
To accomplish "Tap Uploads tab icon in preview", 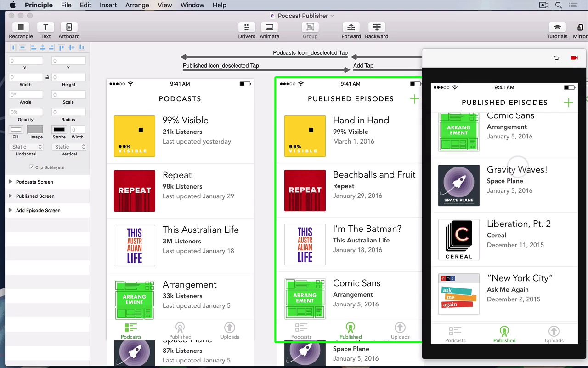I will [554, 331].
